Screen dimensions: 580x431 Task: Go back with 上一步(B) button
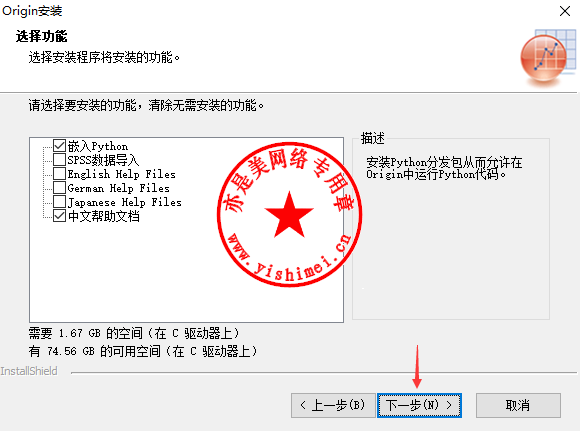click(x=333, y=405)
